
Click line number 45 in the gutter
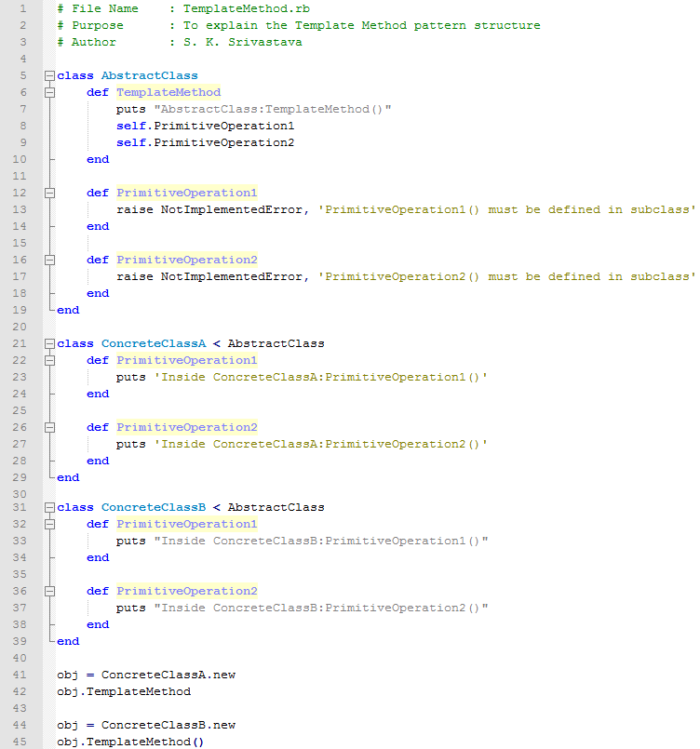(20, 742)
